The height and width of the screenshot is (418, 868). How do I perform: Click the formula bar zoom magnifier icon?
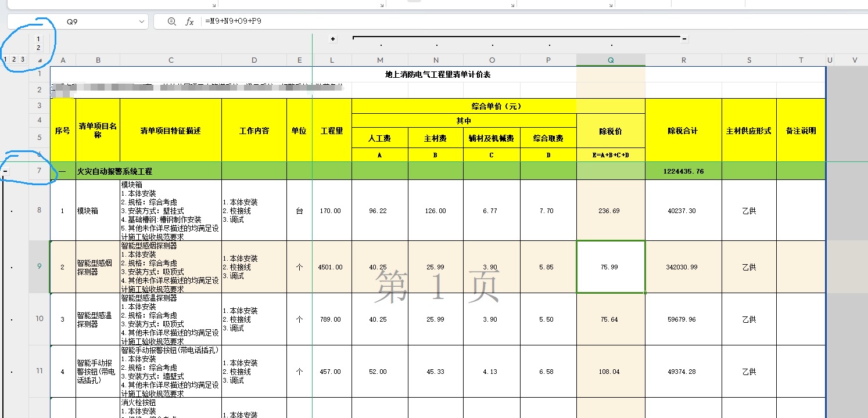pyautogui.click(x=171, y=21)
